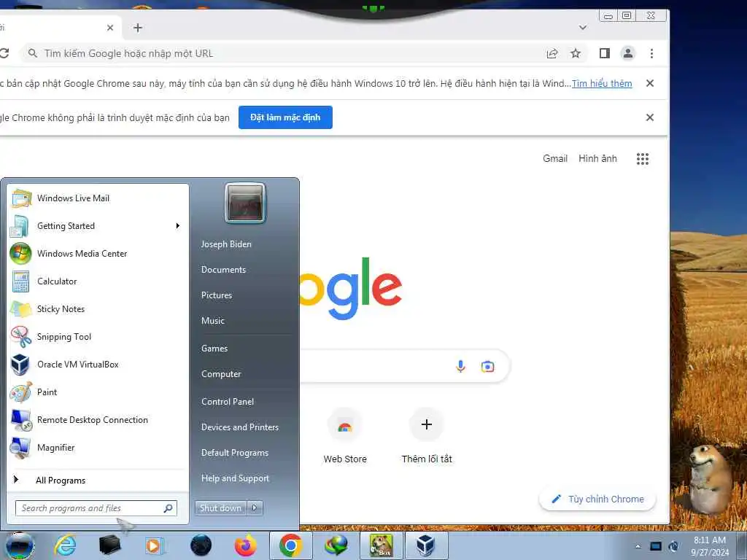Click the Tìm hiểu thêm link
Image resolution: width=747 pixels, height=560 pixels.
(x=602, y=83)
